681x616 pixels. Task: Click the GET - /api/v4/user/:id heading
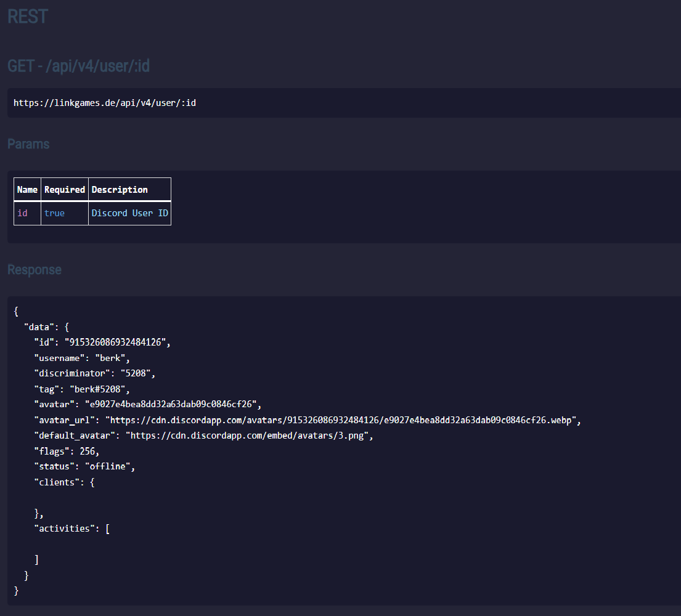click(79, 66)
